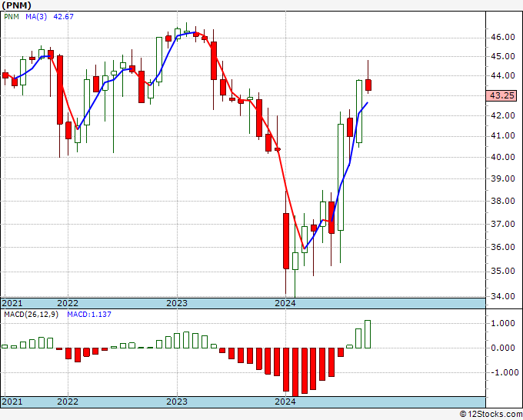Click the 0.000 MACD axis label
This screenshot has height=420, width=523.
[x=503, y=348]
